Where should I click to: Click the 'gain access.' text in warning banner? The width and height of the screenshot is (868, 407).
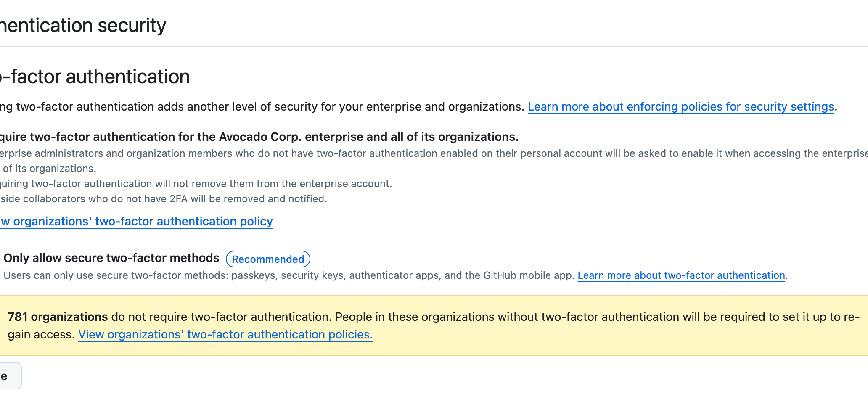pyautogui.click(x=41, y=335)
